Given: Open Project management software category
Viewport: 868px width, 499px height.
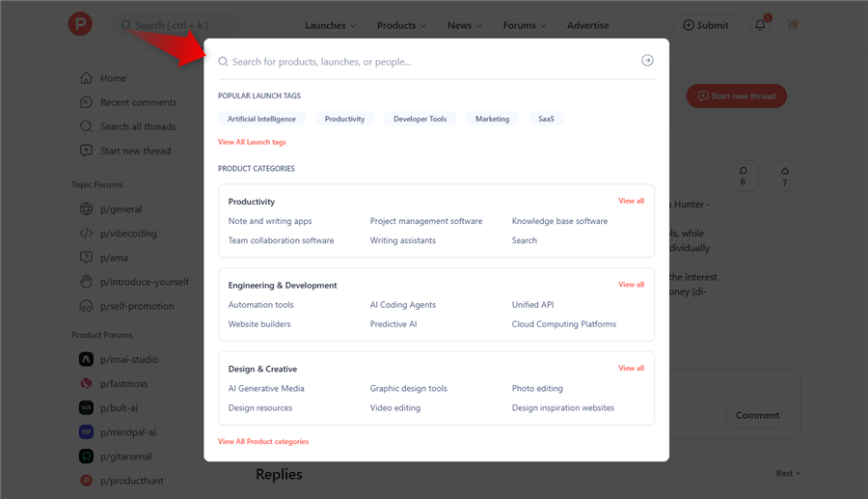Looking at the screenshot, I should tap(426, 221).
